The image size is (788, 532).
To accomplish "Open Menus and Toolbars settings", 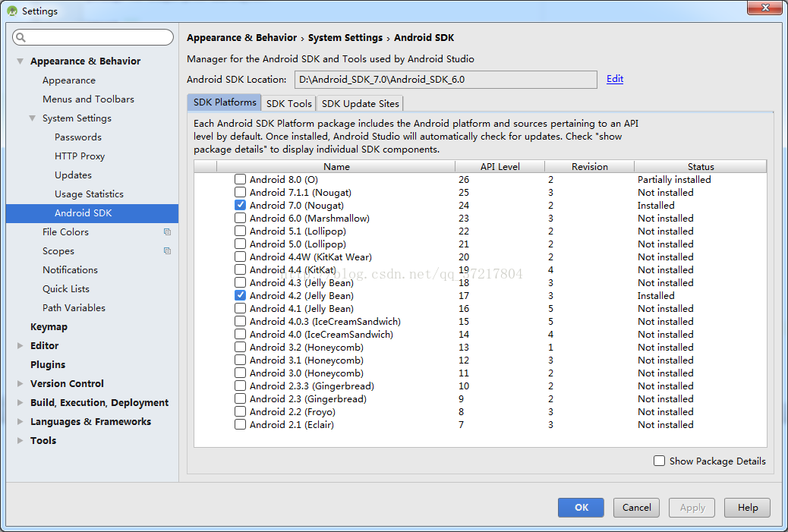I will (x=89, y=99).
